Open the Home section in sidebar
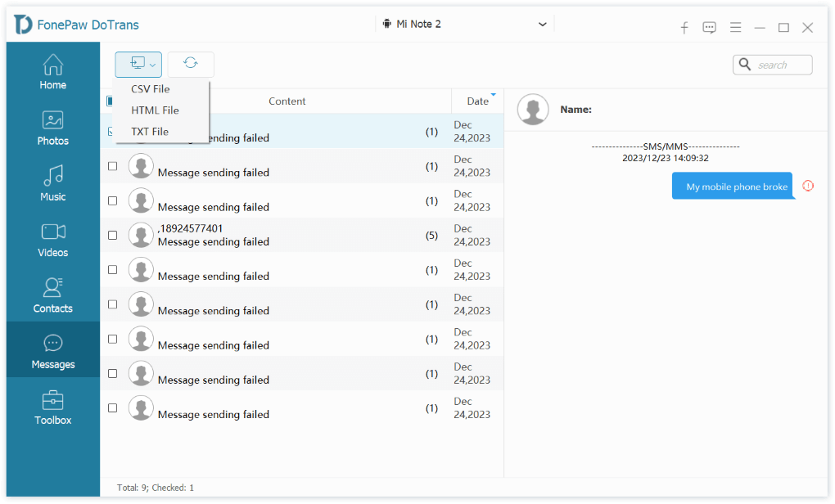The image size is (835, 504). pos(52,71)
